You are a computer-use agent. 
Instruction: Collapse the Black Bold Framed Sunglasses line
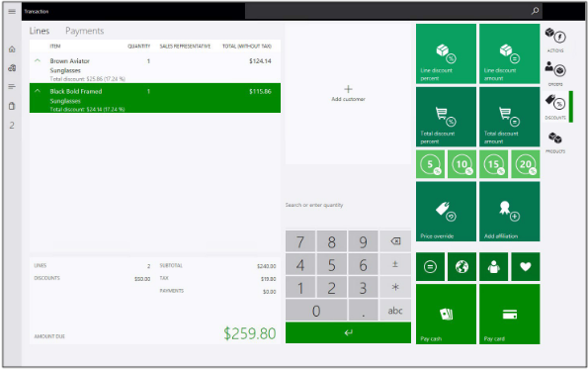coord(38,91)
